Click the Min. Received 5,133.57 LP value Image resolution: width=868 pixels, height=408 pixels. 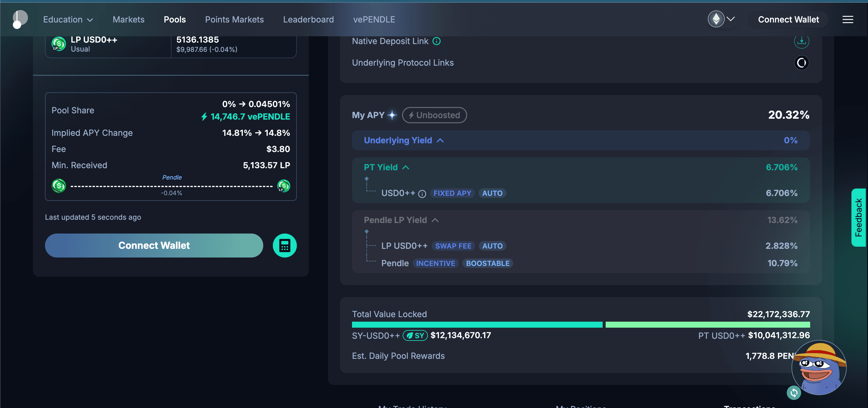coord(266,165)
